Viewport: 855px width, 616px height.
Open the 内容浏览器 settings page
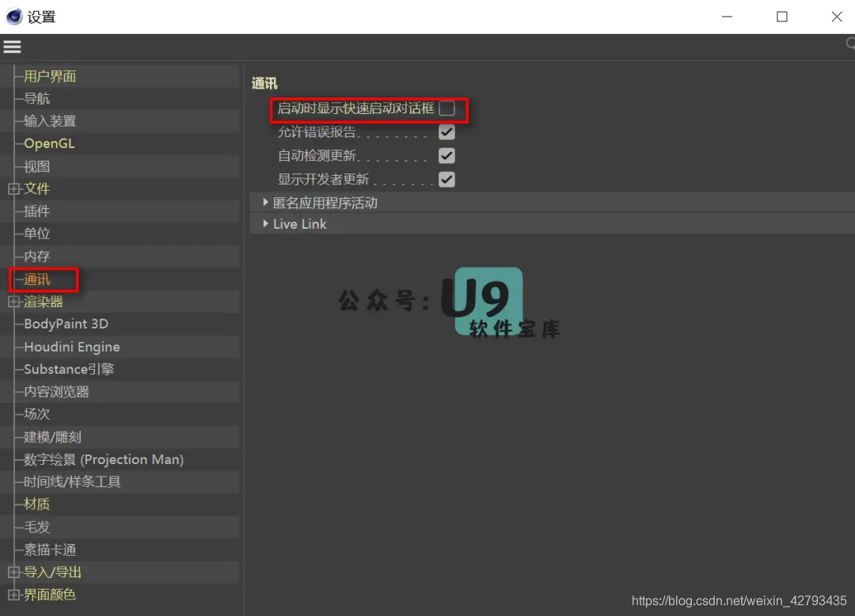coord(59,391)
